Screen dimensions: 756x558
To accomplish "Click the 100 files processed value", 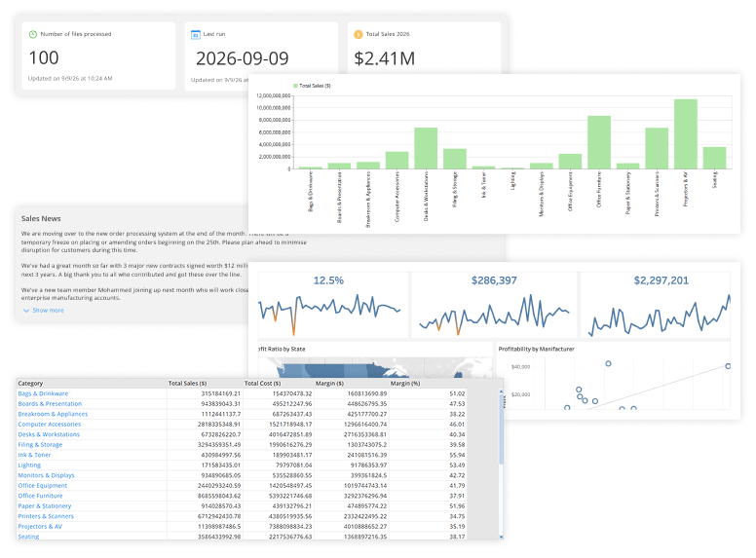I will pos(44,57).
